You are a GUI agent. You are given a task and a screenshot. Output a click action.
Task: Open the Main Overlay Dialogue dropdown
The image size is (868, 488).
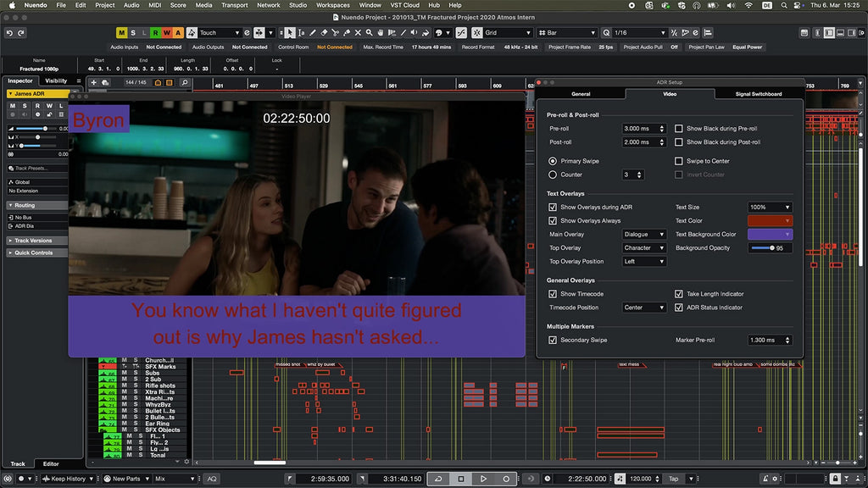(x=644, y=235)
